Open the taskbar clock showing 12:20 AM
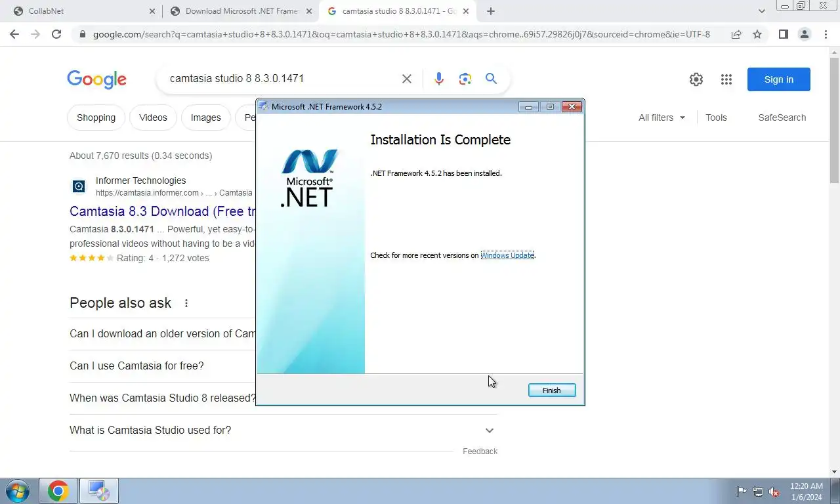Screen dimensions: 840x504 click(x=807, y=492)
